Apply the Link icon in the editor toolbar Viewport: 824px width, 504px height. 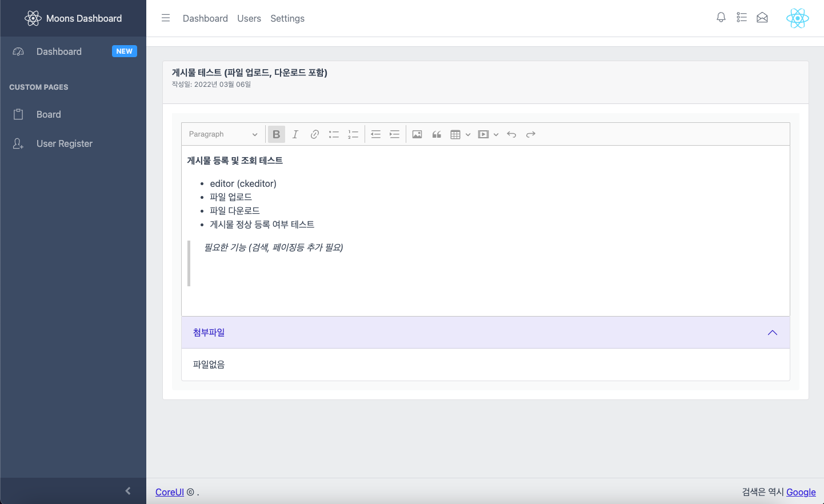[x=314, y=134]
